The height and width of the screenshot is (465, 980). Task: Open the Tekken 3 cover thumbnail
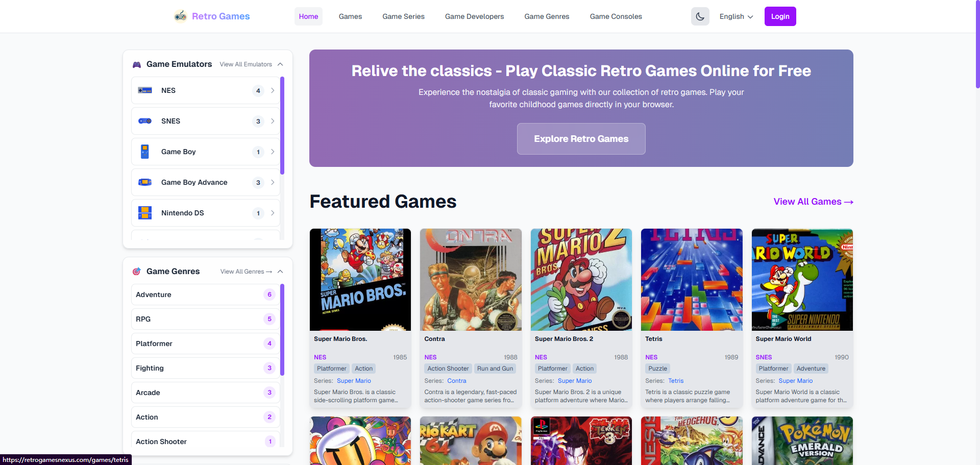581,440
